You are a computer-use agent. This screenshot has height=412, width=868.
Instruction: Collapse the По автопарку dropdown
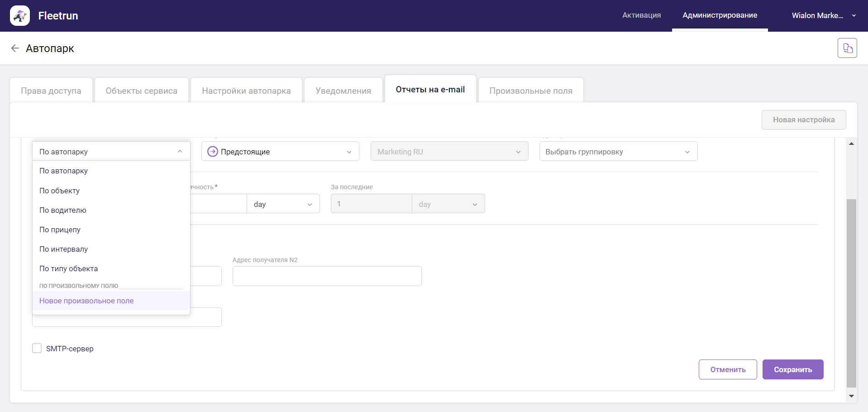[180, 151]
